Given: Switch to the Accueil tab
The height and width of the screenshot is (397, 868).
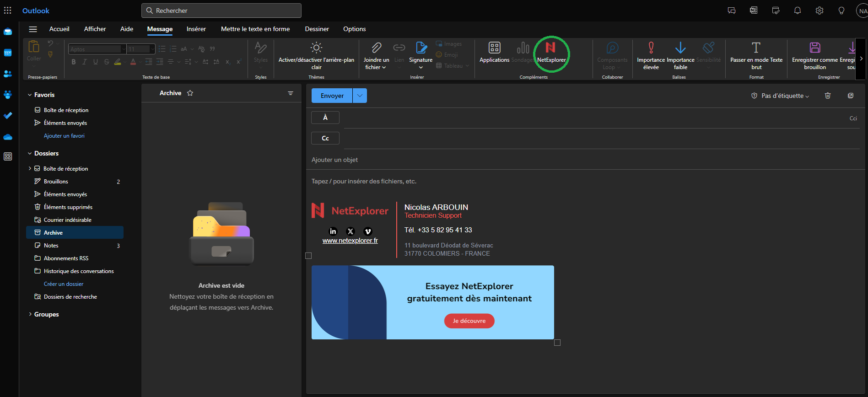Looking at the screenshot, I should point(59,29).
